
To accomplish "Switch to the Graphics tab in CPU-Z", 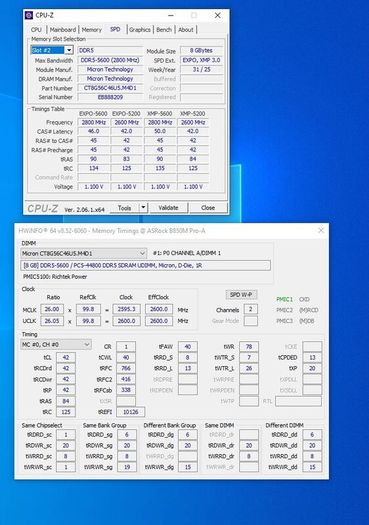I will click(x=140, y=30).
